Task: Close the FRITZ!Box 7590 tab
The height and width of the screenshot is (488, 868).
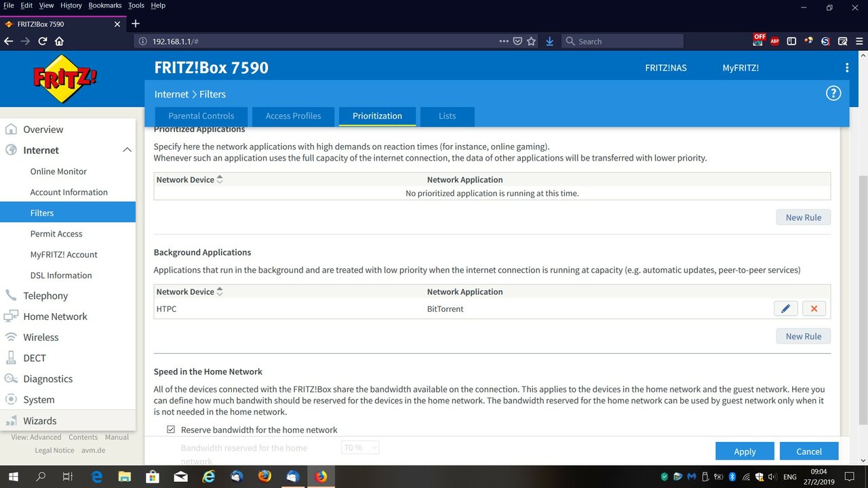Action: coord(117,24)
